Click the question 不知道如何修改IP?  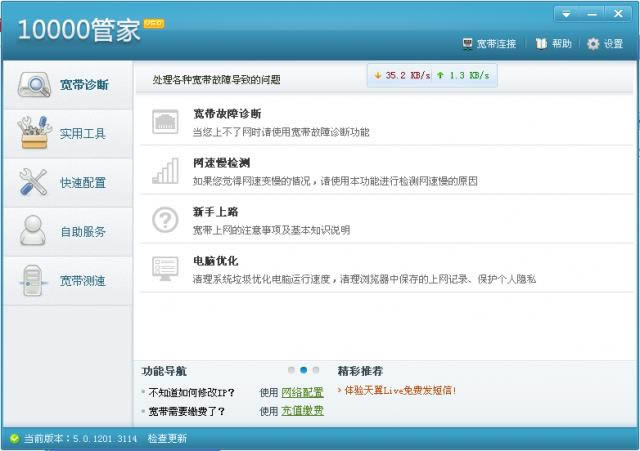(191, 393)
